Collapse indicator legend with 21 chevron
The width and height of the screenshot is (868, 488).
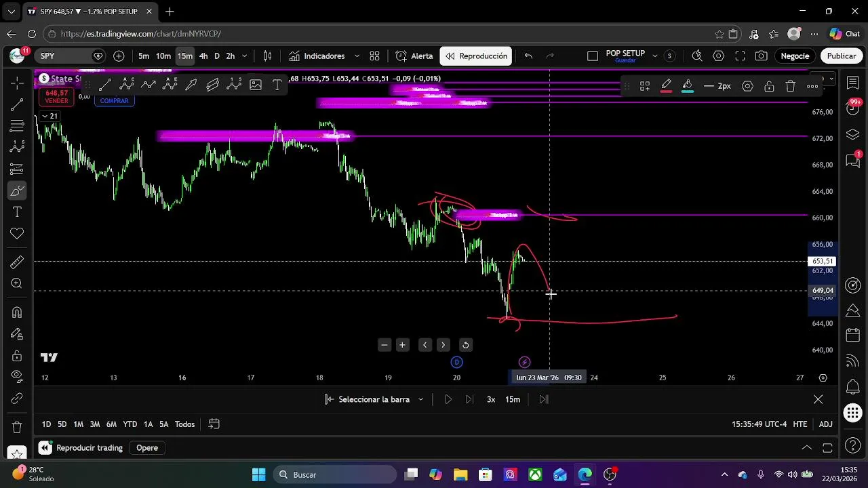(x=50, y=116)
